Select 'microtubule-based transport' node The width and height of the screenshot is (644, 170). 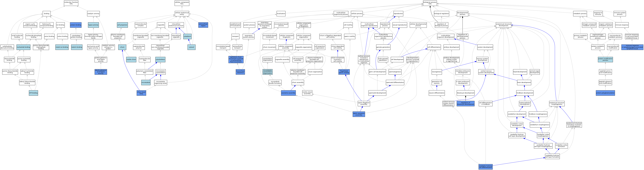tap(223, 47)
